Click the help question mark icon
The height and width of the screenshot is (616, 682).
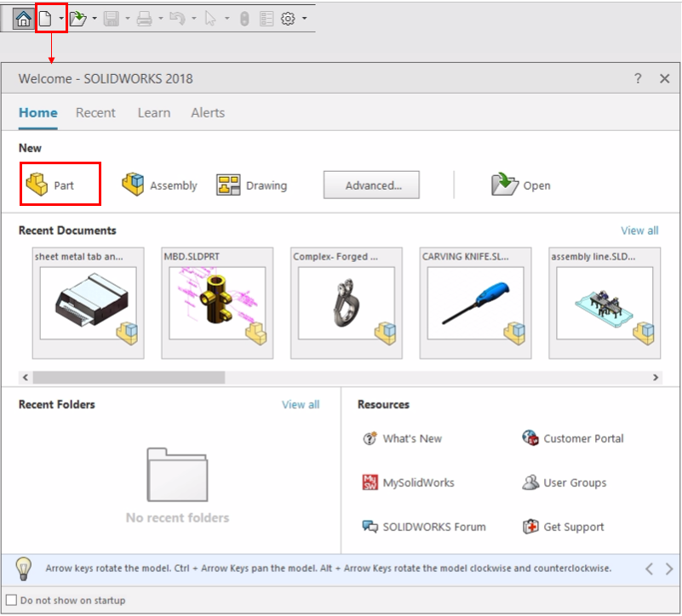[638, 78]
